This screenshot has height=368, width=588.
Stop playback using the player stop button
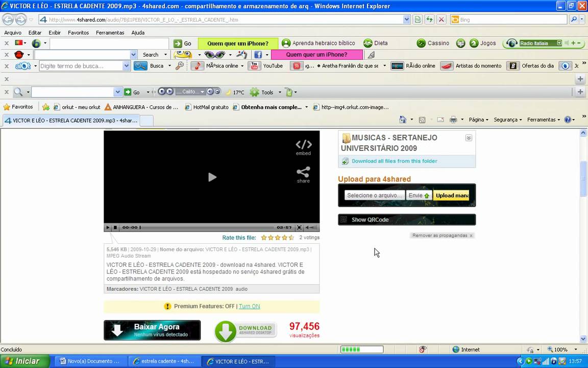pos(115,227)
